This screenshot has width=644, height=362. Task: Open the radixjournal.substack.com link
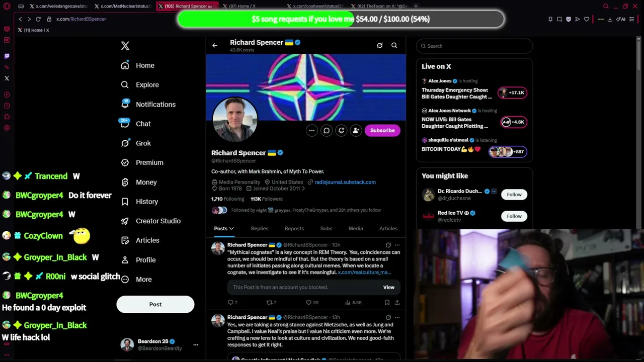tap(345, 182)
